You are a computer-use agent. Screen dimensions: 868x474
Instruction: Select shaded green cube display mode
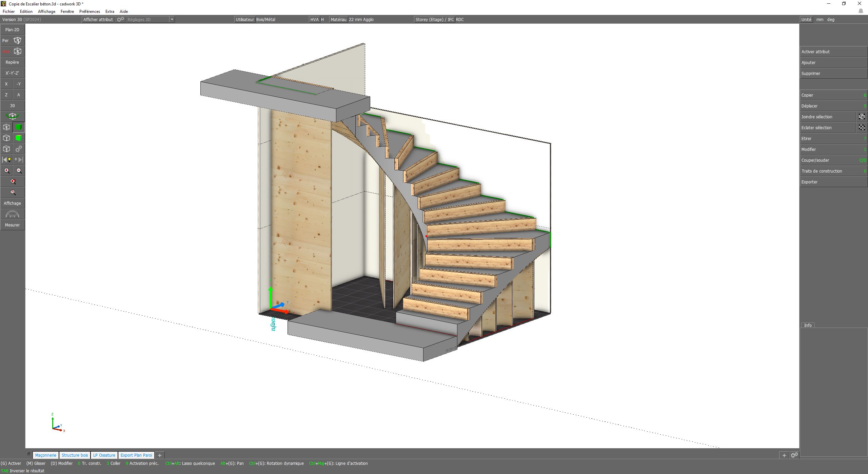19,127
